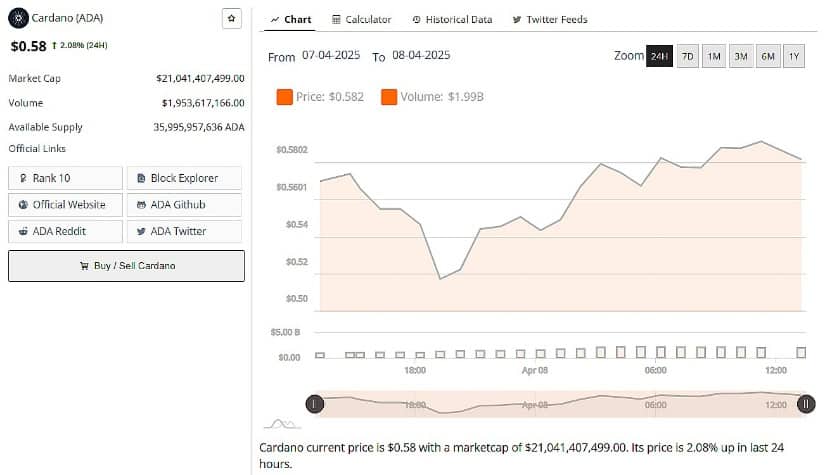Open the Historical Data tab
825x475 pixels.
452,19
